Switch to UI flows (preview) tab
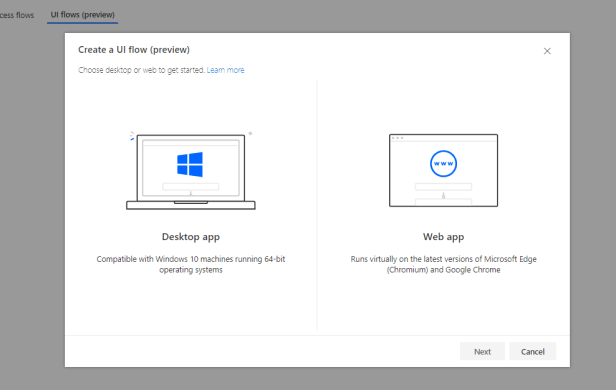Screen dimensions: 616x390 click(82, 15)
